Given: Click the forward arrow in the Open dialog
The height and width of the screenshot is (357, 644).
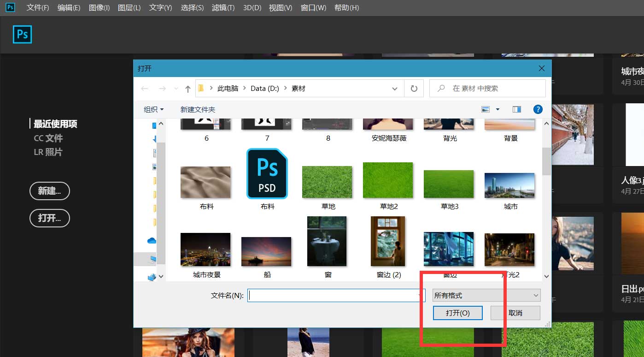Looking at the screenshot, I should (162, 89).
